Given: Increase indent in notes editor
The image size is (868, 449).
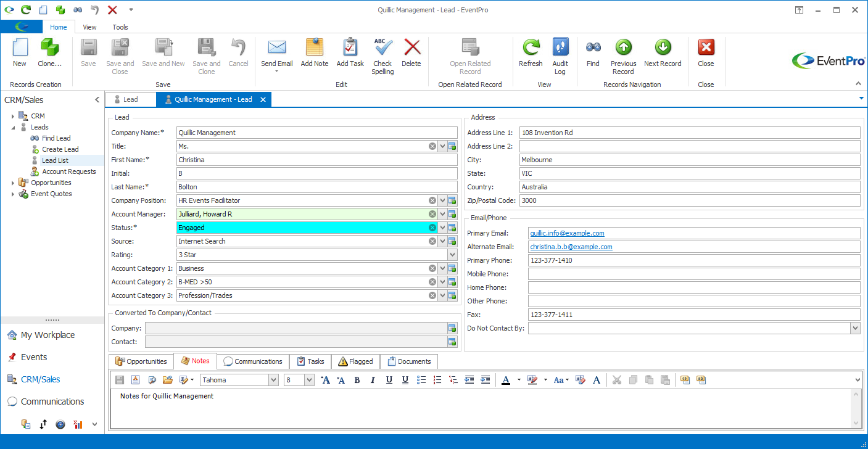Looking at the screenshot, I should pyautogui.click(x=486, y=380).
